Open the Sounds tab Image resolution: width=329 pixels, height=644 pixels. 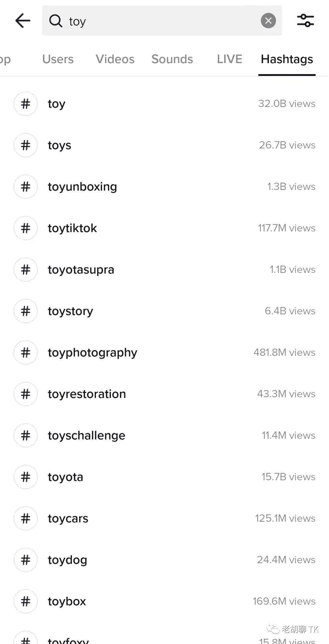[x=172, y=59]
